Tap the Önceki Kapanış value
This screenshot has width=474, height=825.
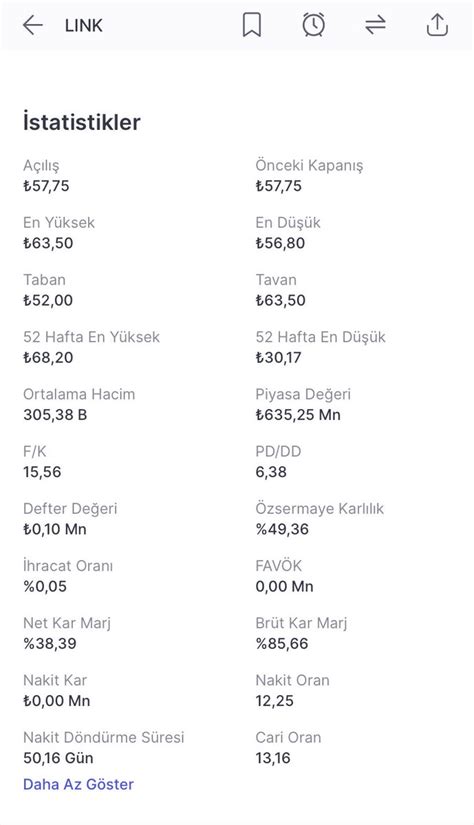tap(279, 186)
